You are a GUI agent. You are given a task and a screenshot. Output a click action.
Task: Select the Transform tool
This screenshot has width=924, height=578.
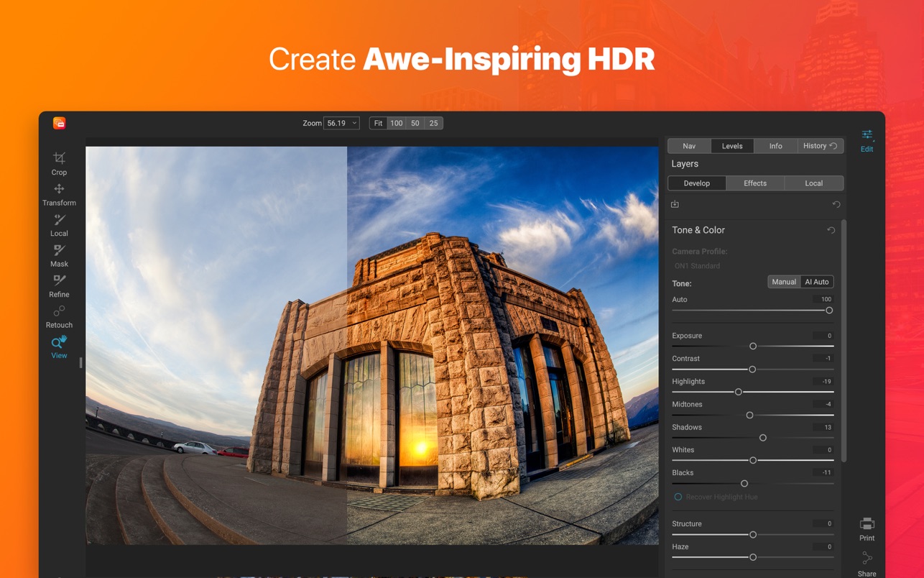click(x=59, y=194)
